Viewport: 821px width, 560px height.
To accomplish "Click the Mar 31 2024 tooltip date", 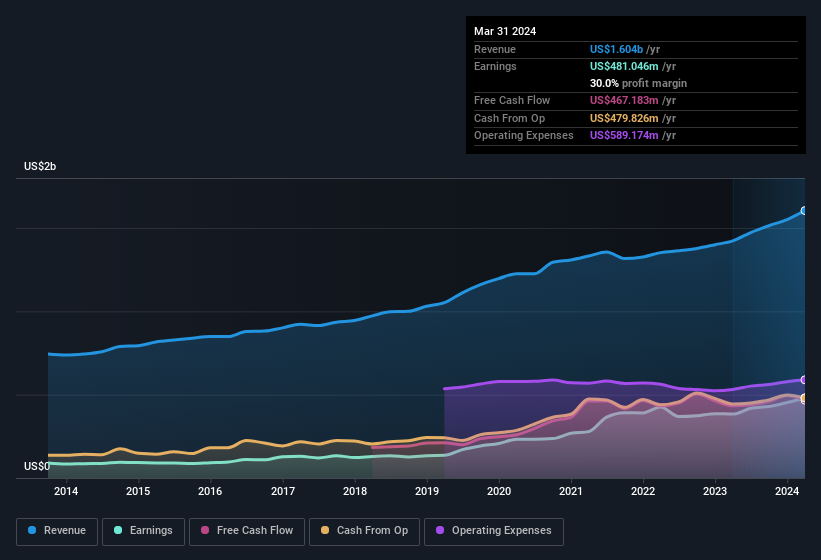I will (x=505, y=31).
